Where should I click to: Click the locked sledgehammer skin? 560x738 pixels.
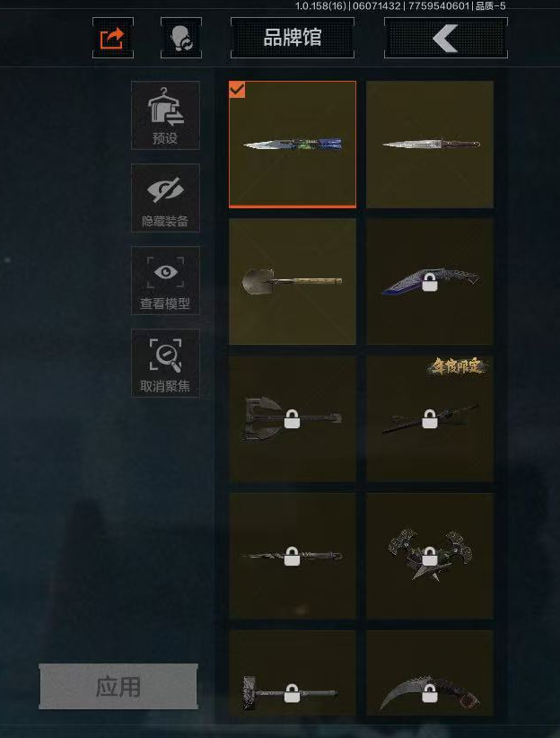(293, 673)
